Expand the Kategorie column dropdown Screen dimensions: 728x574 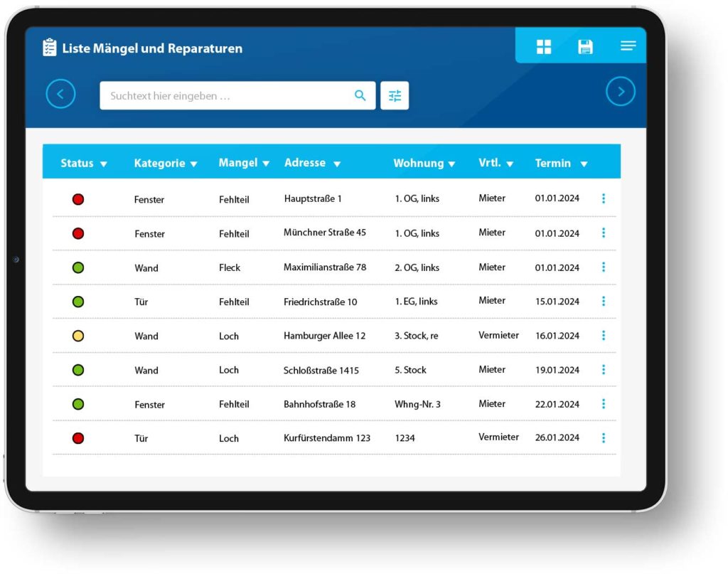click(x=193, y=164)
